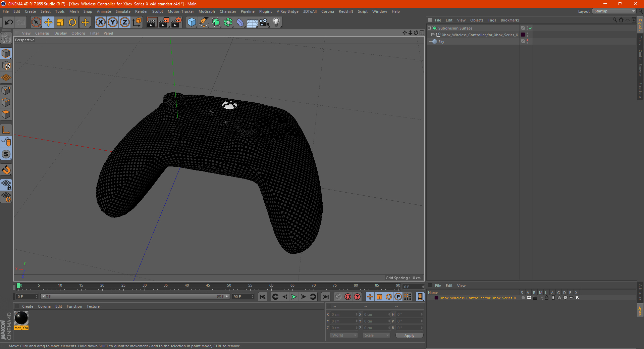This screenshot has height=349, width=644.
Task: Toggle Sky visibility dots
Action: [x=527, y=42]
